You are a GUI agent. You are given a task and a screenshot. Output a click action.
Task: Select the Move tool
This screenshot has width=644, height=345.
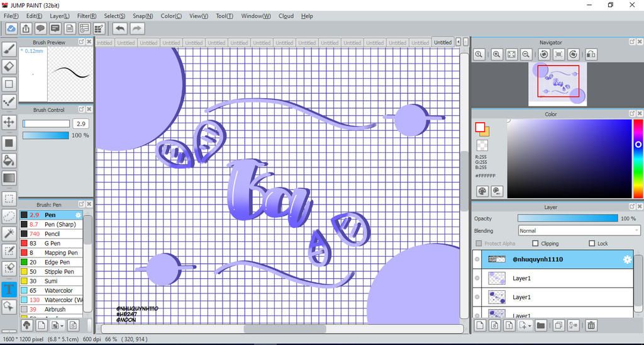(x=9, y=122)
